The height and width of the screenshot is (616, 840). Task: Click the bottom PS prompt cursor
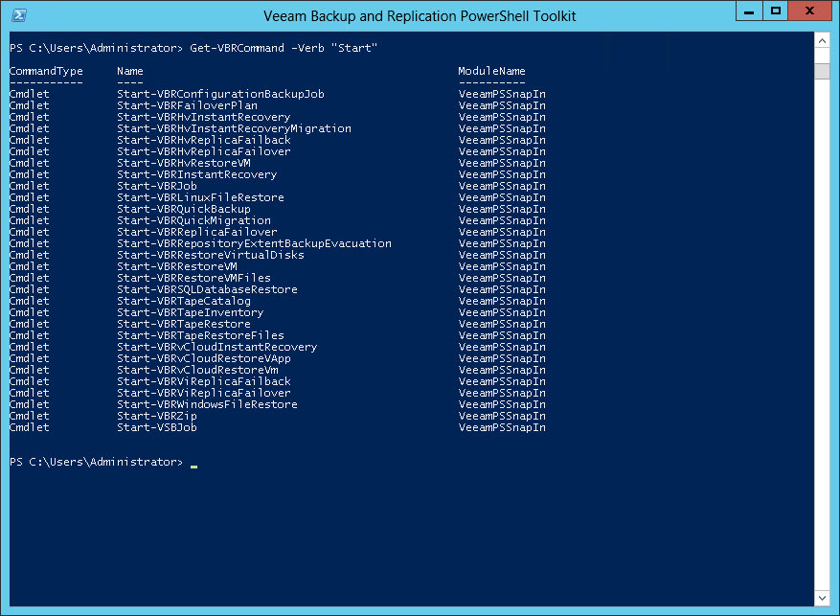click(193, 467)
